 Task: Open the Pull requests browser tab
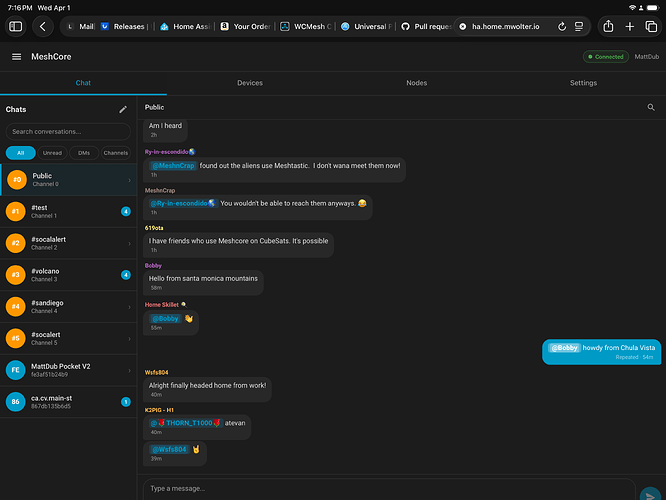point(426,26)
